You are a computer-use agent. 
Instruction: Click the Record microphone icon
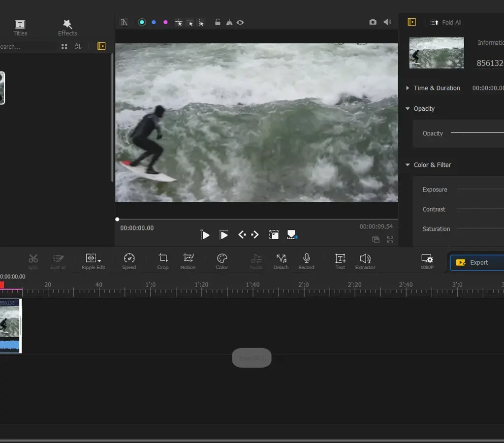[x=306, y=261]
